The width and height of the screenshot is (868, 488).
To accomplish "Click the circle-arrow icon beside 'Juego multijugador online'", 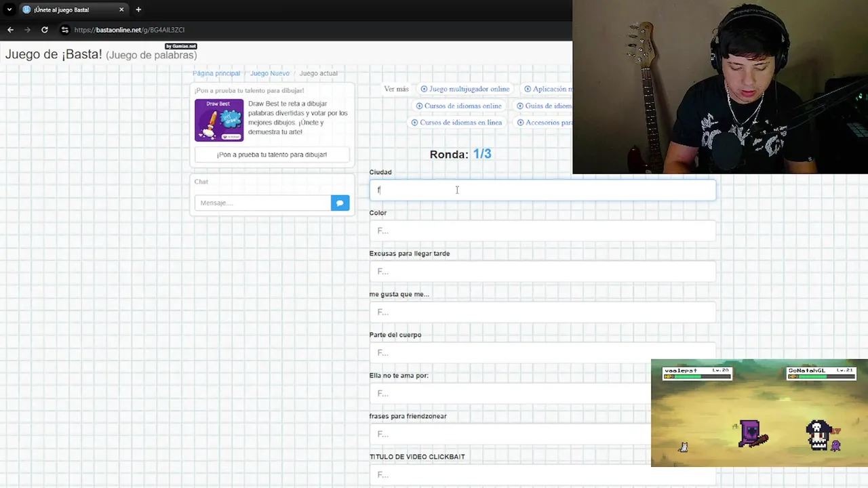I will (x=424, y=89).
